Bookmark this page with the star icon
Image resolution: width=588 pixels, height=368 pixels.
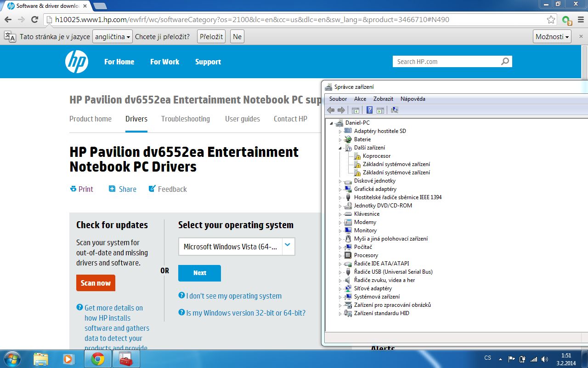[551, 20]
